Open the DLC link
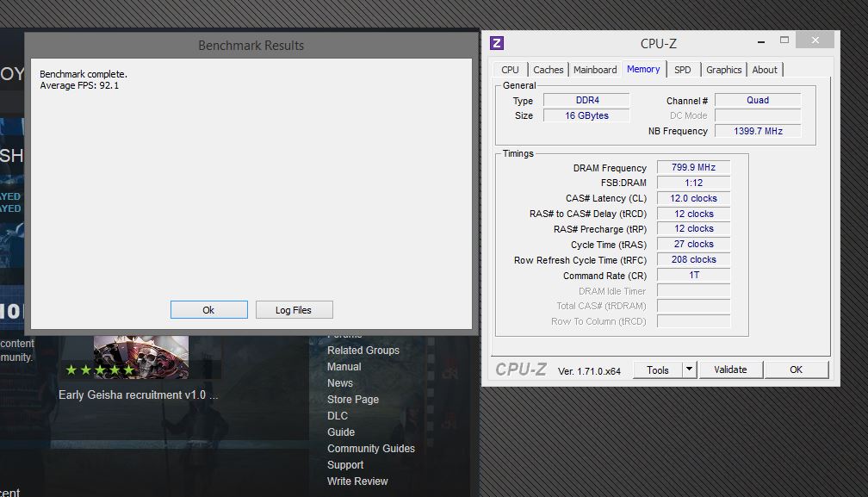The image size is (868, 497). tap(338, 416)
